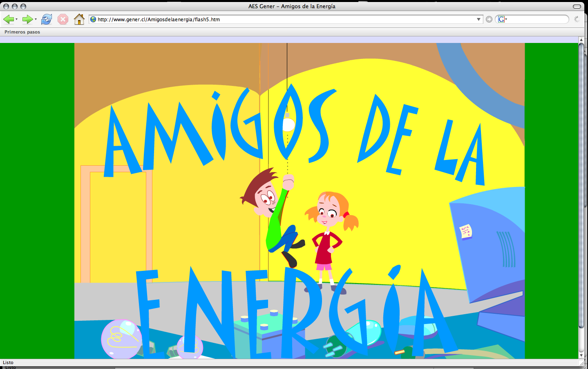Click the toolbar toggle pill in title bar
Screen dimensions: 588x369
[x=577, y=6]
